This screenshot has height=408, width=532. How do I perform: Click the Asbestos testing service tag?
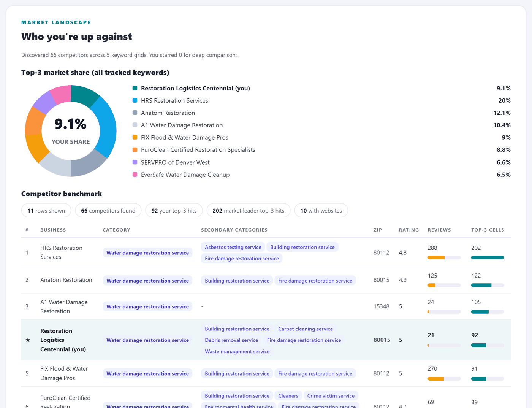233,247
